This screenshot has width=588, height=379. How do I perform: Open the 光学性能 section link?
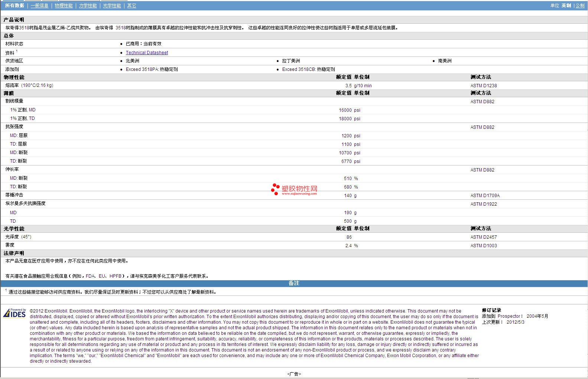pyautogui.click(x=112, y=6)
